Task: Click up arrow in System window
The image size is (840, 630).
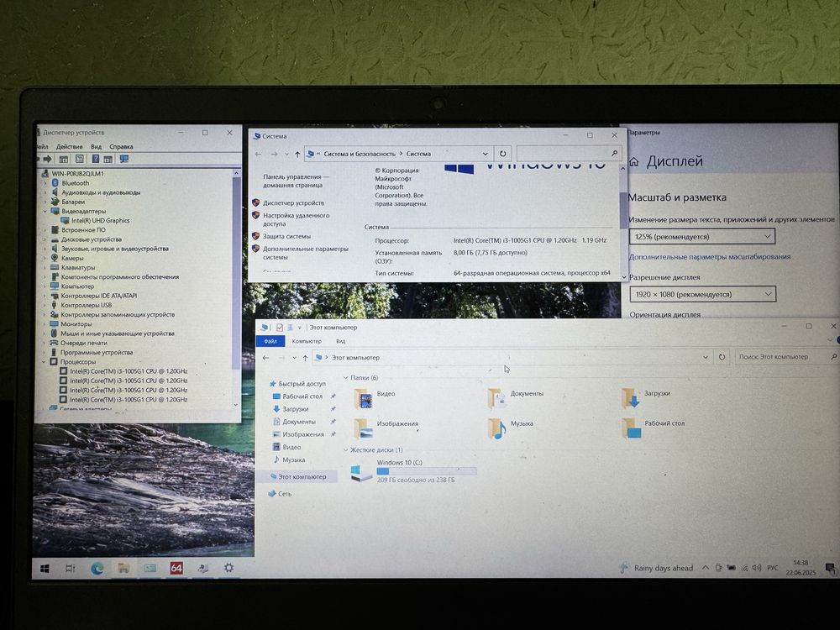Action: coord(297,155)
